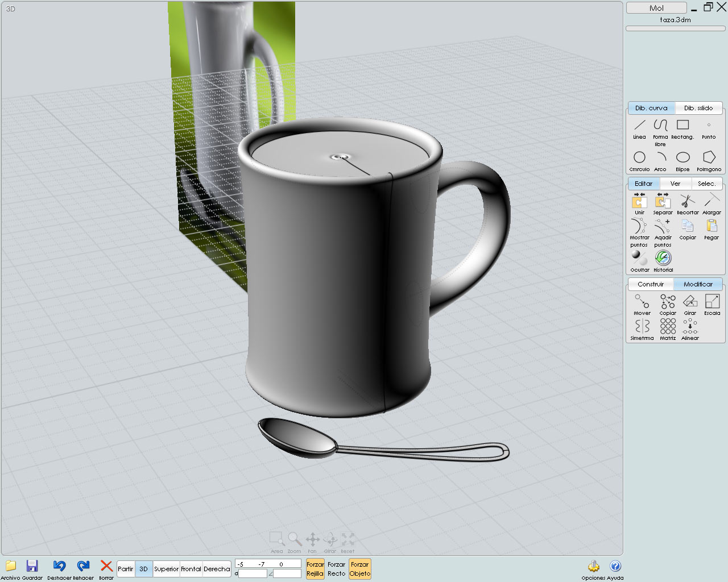728x582 pixels.
Task: Toggle Forzar Recto straight snap
Action: (x=337, y=569)
